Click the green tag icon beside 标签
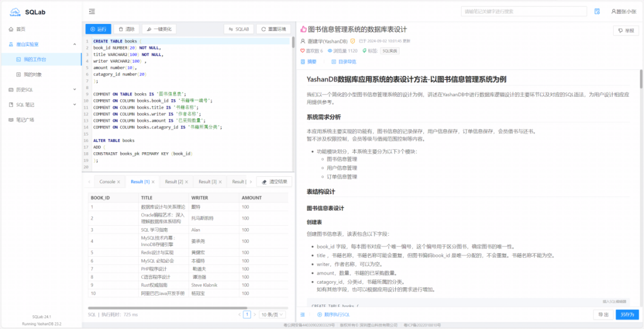 pyautogui.click(x=364, y=51)
